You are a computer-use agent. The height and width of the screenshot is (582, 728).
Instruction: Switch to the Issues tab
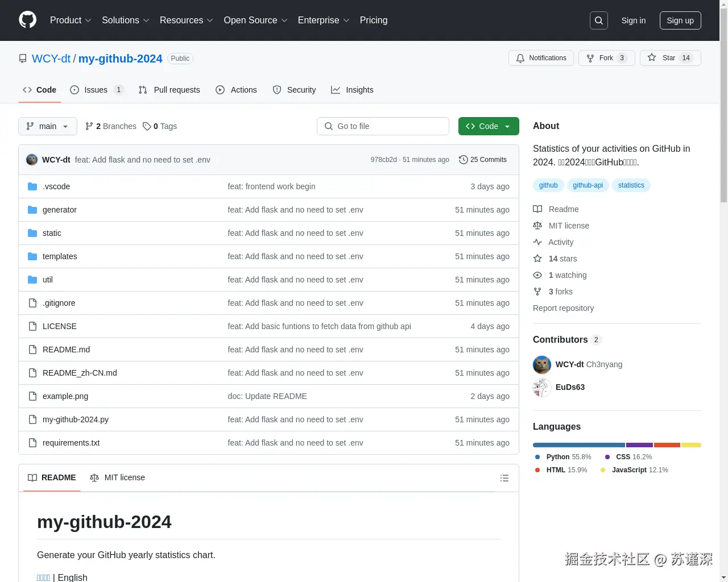point(96,90)
